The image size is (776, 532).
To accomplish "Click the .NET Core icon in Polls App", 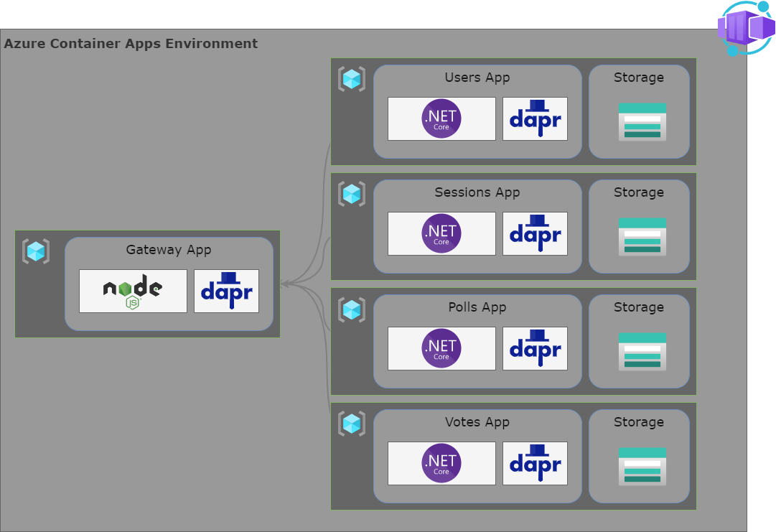I will coord(441,348).
